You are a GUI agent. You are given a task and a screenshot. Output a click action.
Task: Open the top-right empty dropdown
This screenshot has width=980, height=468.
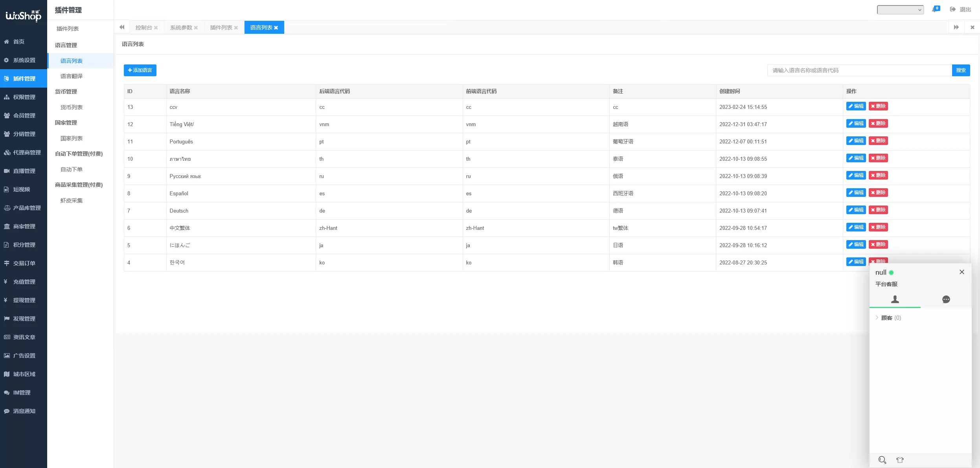coord(900,10)
